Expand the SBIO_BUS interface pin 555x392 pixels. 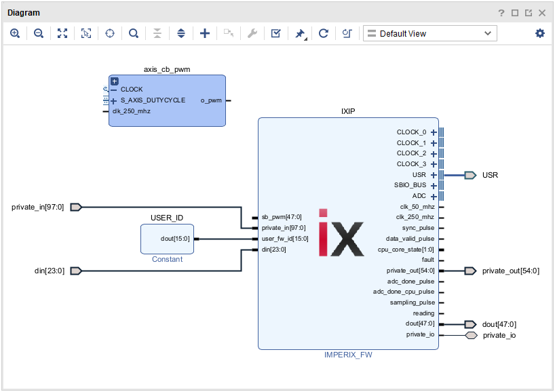[434, 185]
